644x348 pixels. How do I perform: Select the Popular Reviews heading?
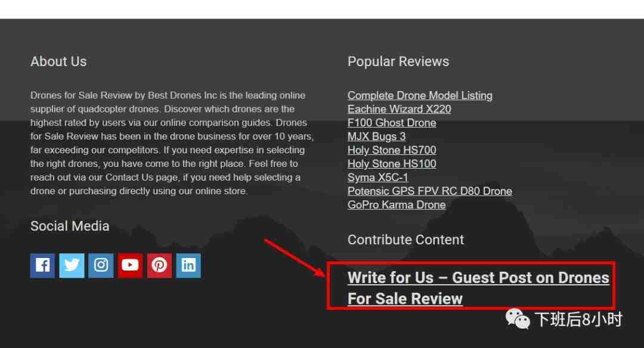[398, 61]
